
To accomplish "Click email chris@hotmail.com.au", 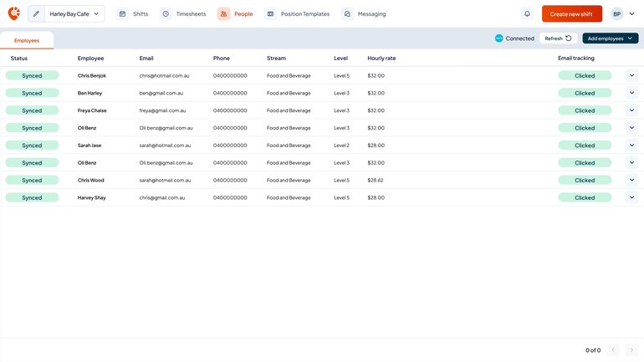I will [164, 75].
